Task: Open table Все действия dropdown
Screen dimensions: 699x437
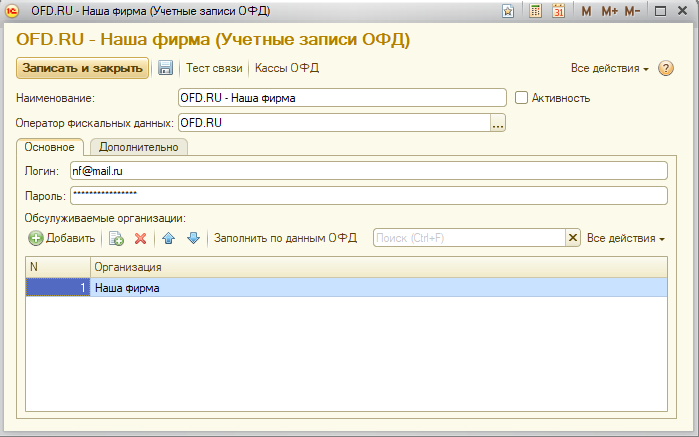Action: (625, 238)
